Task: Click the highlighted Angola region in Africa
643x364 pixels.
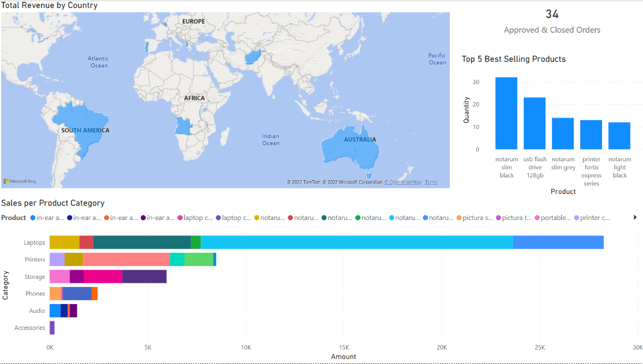Action: 183,126
